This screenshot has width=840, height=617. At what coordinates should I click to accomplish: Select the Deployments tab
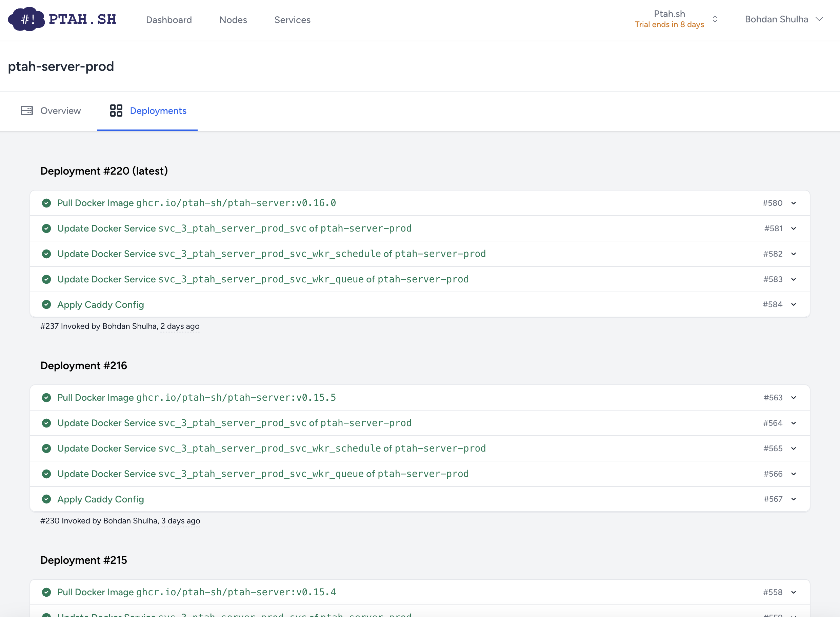[x=147, y=111]
